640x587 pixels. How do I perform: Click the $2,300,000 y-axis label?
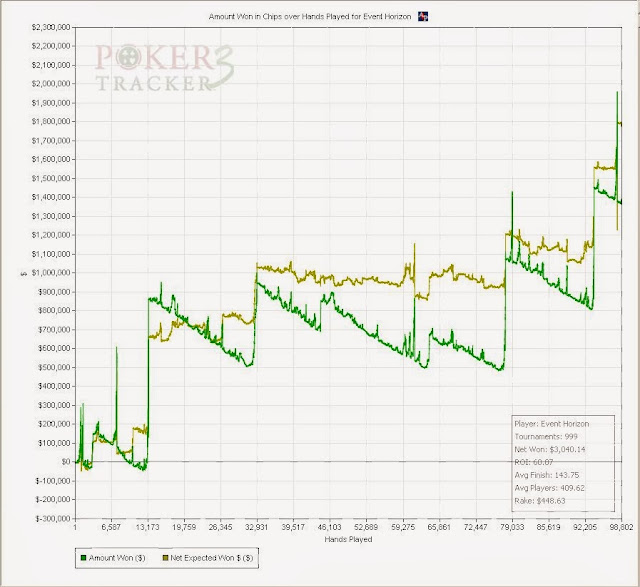[51, 27]
